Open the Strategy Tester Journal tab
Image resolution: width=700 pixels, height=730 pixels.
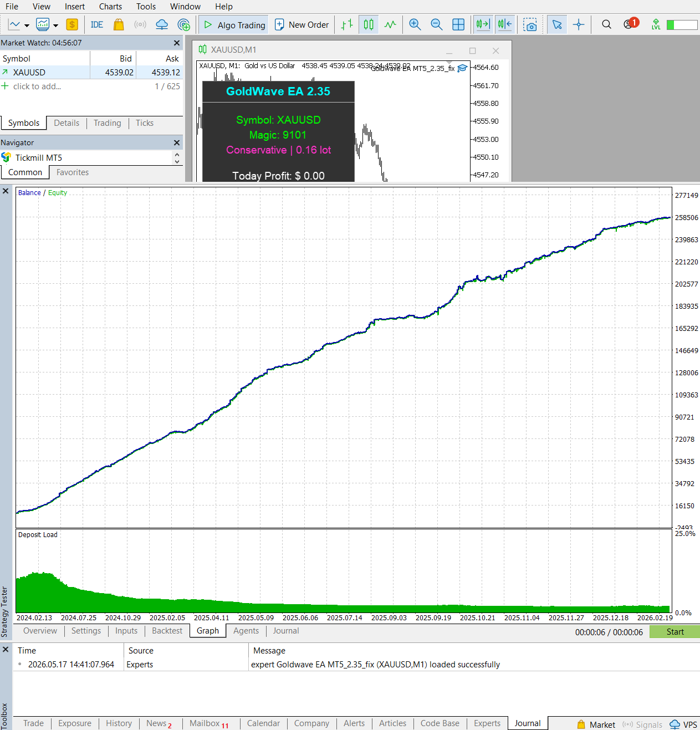click(x=286, y=631)
